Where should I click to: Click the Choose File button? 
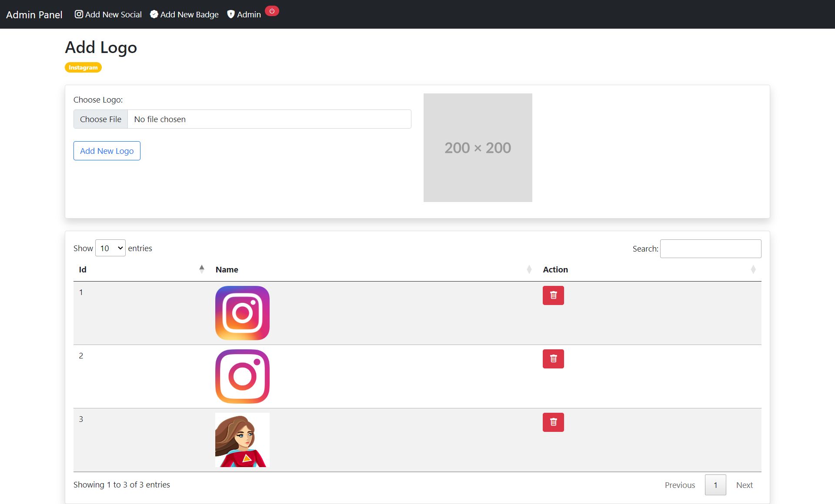pos(100,119)
